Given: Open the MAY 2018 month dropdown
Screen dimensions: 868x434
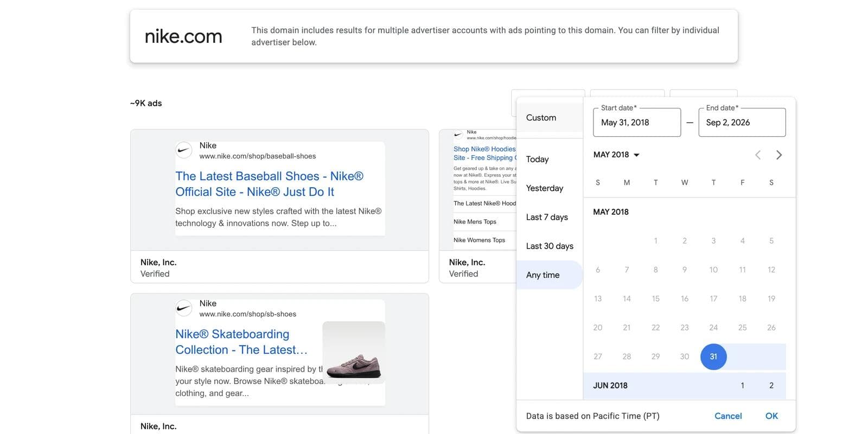Looking at the screenshot, I should [617, 155].
